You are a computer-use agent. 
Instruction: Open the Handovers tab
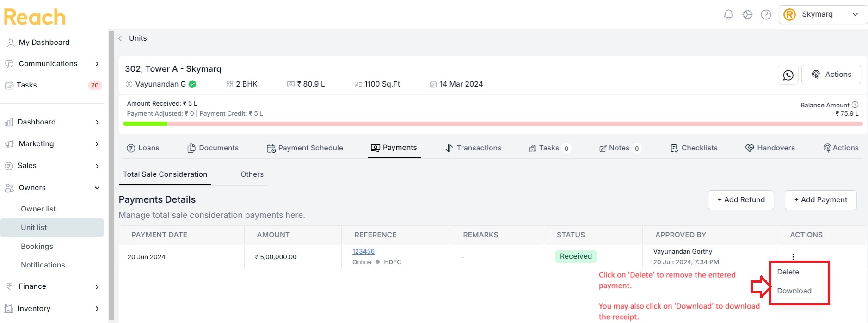click(770, 148)
